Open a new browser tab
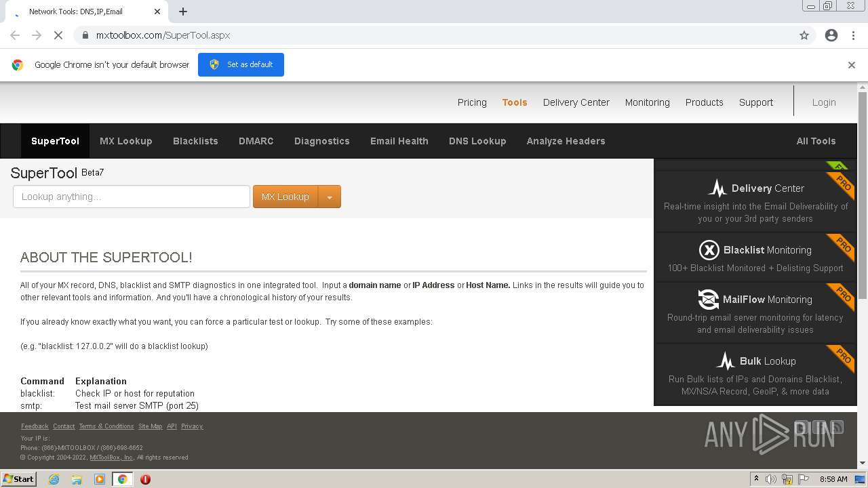Screen dimensions: 868x488 click(183, 12)
